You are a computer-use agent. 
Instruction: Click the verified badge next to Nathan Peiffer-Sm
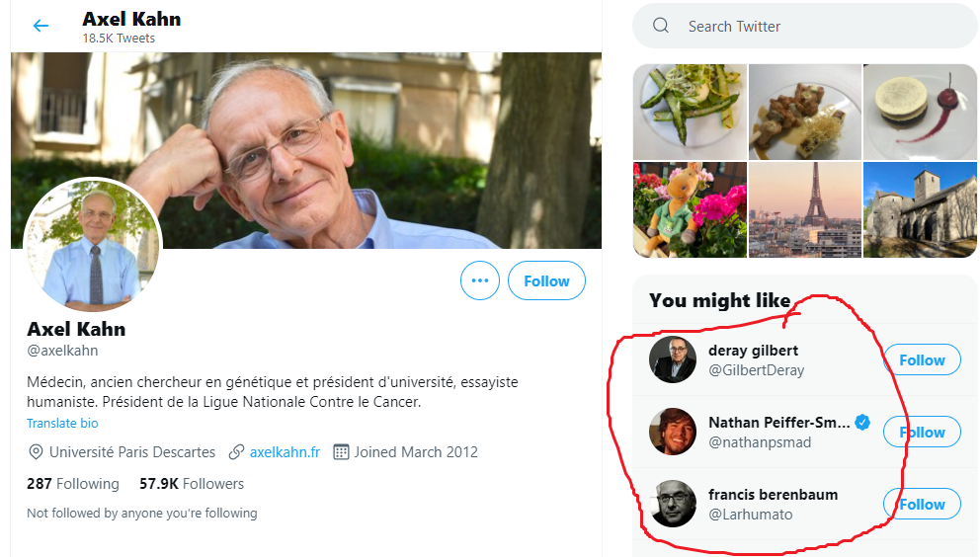pyautogui.click(x=862, y=423)
